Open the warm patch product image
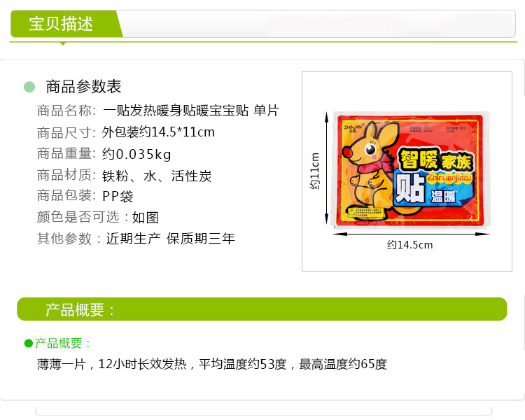 tap(407, 171)
